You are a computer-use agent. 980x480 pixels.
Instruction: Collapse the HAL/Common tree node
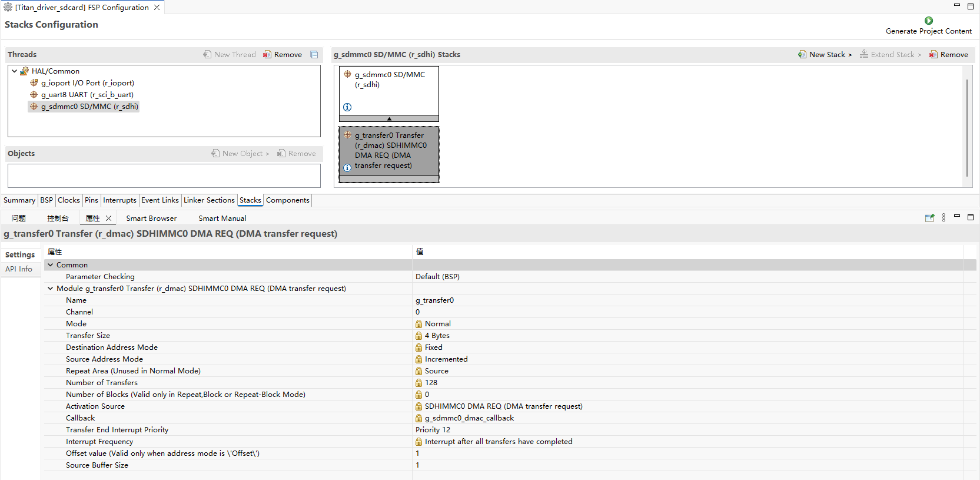[14, 71]
